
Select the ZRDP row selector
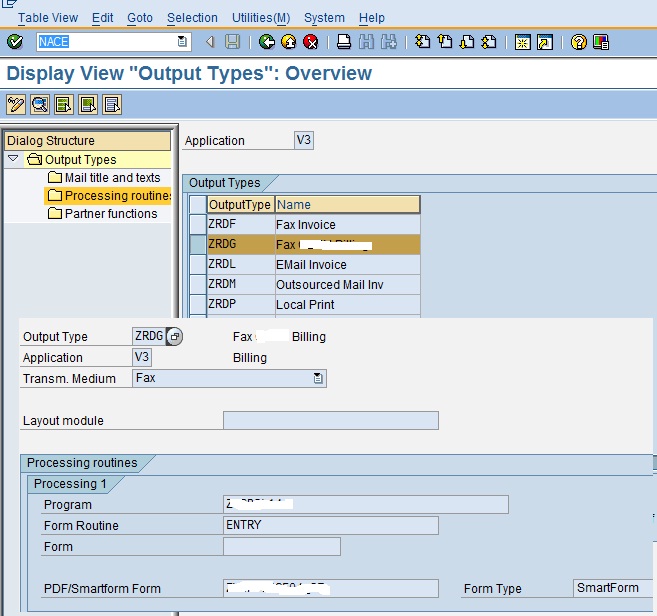coord(198,305)
